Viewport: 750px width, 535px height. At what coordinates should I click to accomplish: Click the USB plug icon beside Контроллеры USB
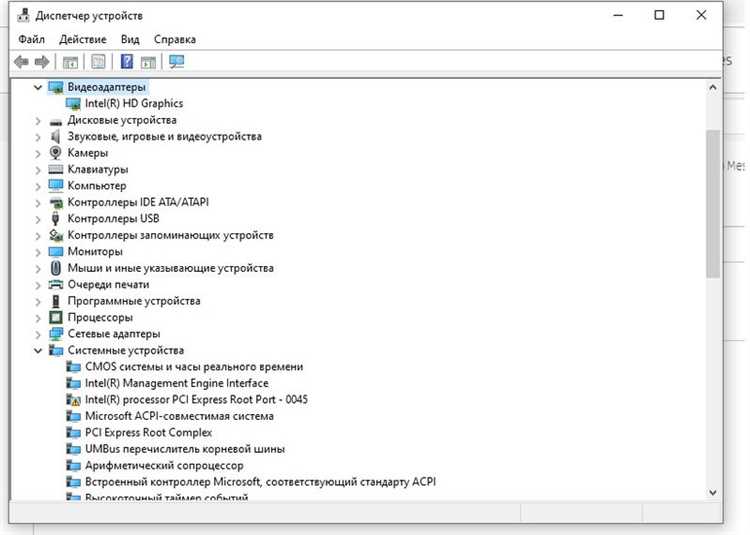point(55,218)
